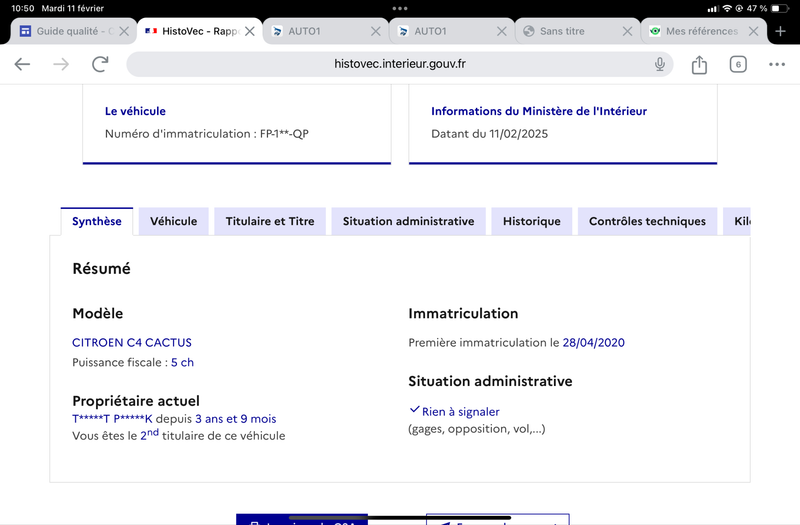The width and height of the screenshot is (800, 525).
Task: Click the CITROEN C4 CACTUS model text
Action: point(132,342)
